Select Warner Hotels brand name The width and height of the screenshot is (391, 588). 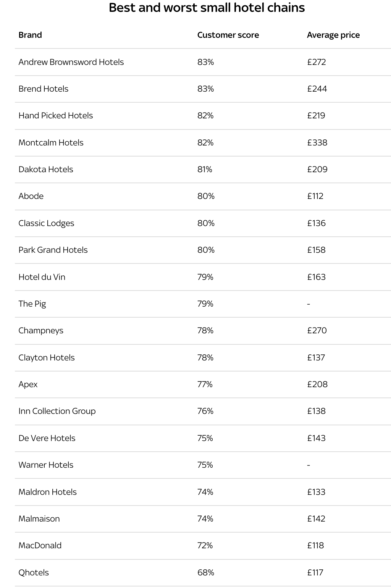coord(46,465)
